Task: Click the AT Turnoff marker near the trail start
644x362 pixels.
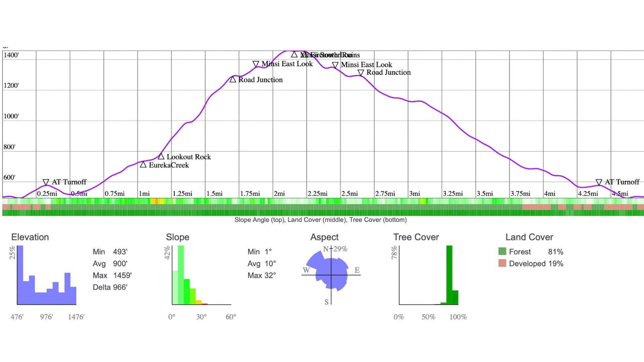Action: click(46, 182)
